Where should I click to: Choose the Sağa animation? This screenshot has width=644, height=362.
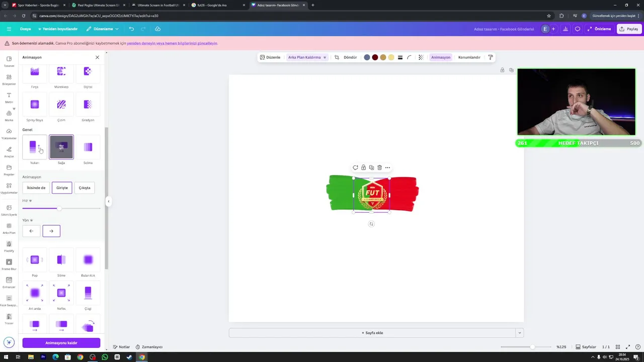[x=61, y=147]
